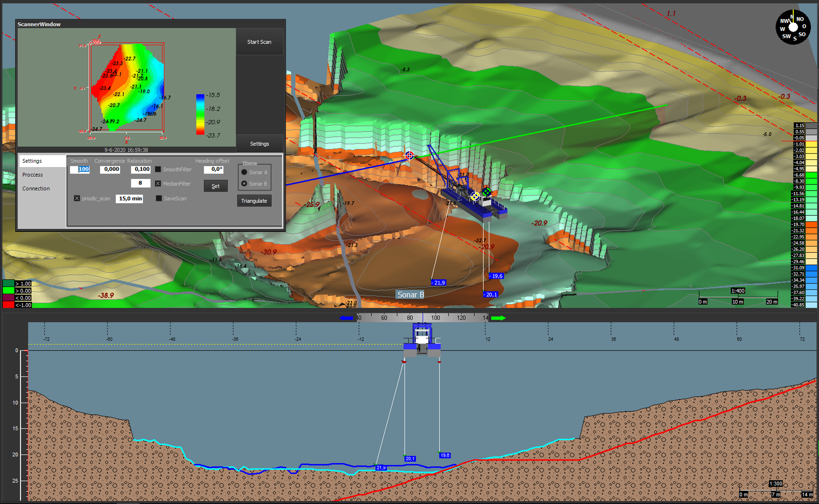Click the scan color gradient bar in ScannerWindow

(200, 114)
